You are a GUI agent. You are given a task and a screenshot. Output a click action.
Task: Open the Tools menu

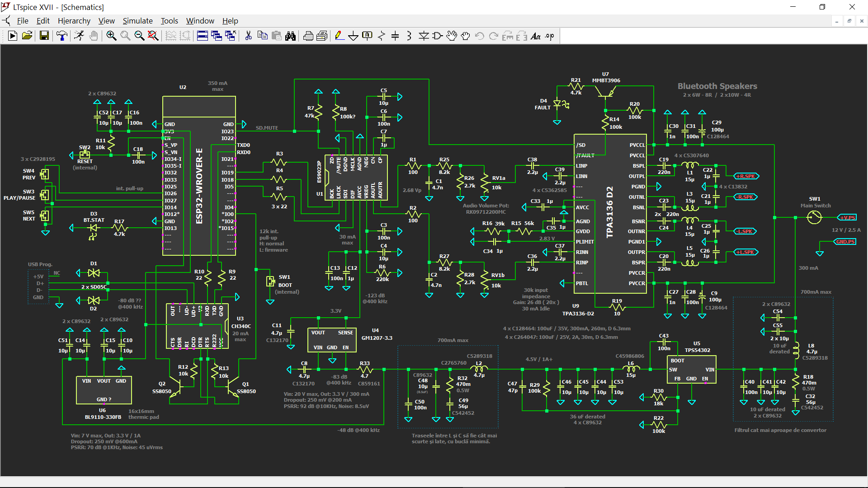tap(170, 21)
